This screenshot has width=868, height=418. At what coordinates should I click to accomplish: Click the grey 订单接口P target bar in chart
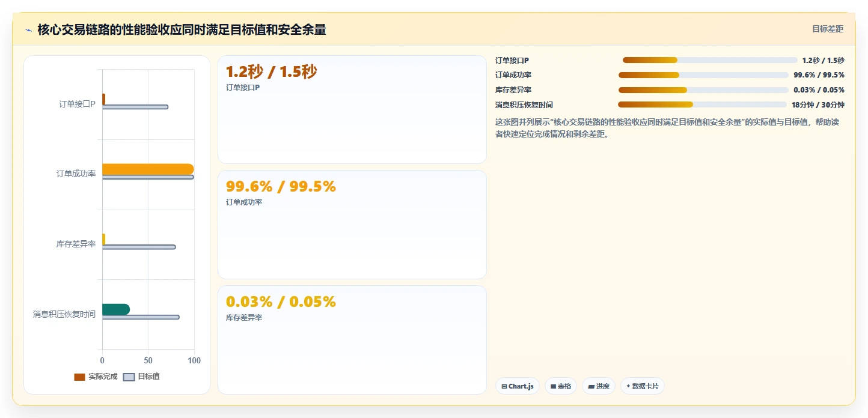pos(135,107)
